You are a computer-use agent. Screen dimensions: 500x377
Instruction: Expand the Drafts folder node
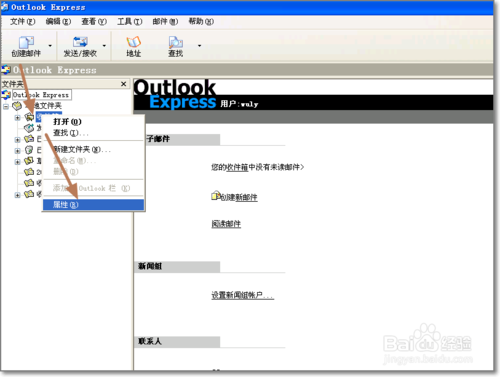pyautogui.click(x=17, y=162)
